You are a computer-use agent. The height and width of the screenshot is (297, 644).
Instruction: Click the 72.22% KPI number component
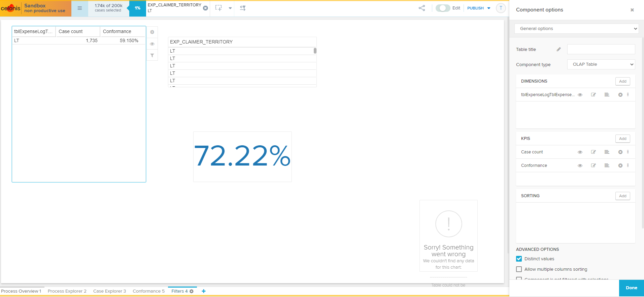tap(242, 156)
